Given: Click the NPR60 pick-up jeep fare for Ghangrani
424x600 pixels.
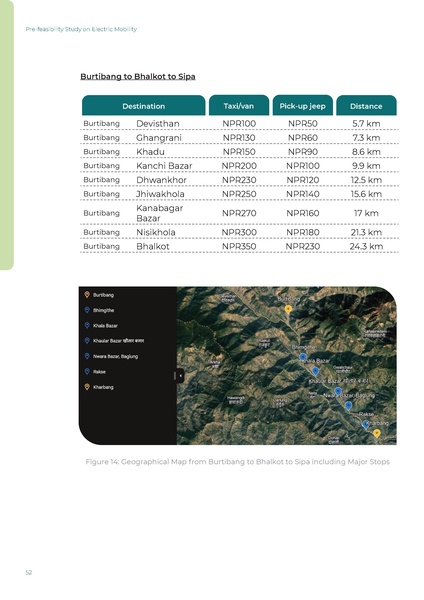Looking at the screenshot, I should (x=303, y=138).
